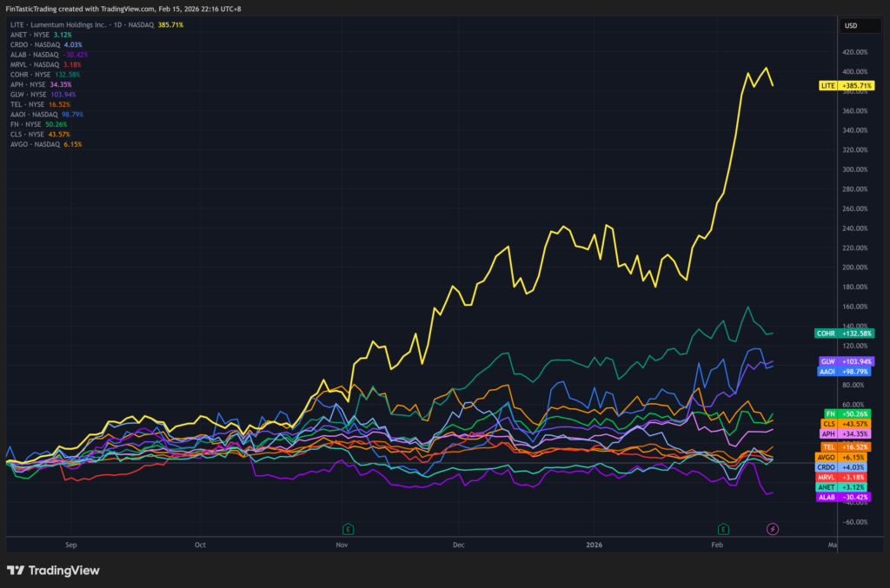The image size is (890, 588).
Task: Click the 2026 label on time axis
Action: point(594,545)
